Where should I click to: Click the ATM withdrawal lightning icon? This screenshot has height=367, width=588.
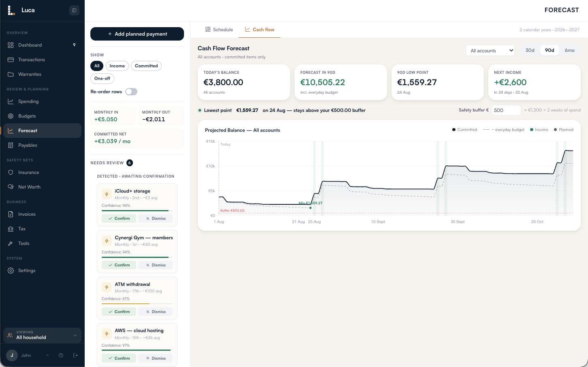click(x=107, y=288)
